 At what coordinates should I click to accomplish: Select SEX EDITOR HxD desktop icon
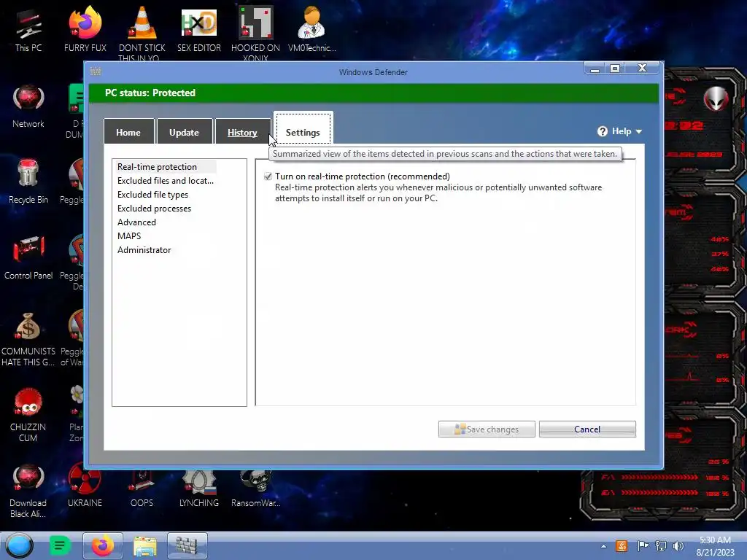pyautogui.click(x=199, y=29)
